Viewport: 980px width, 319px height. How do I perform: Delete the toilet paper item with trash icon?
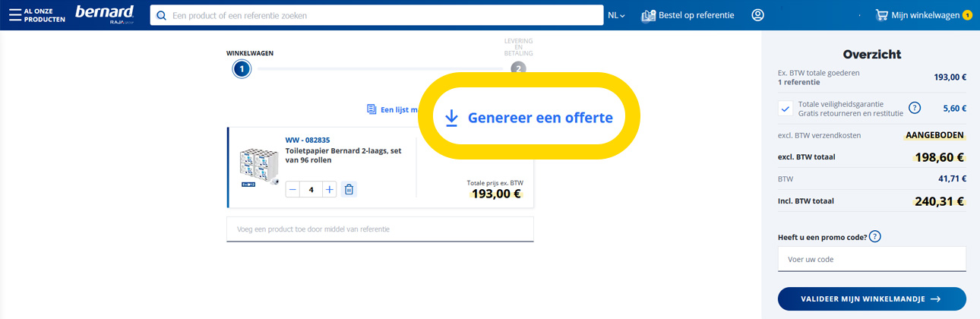349,189
